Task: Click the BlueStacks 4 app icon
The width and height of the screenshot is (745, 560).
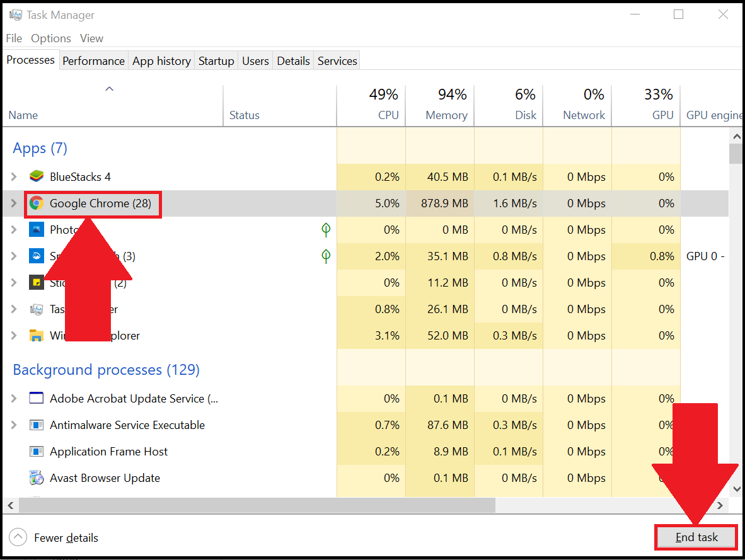Action: click(37, 177)
